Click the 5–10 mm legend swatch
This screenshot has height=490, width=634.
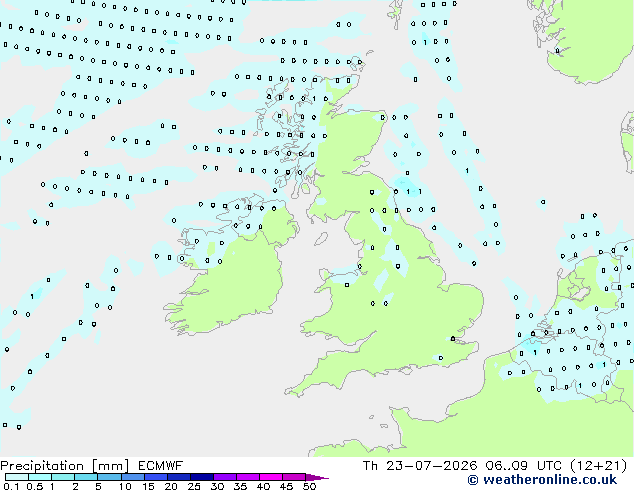[109, 477]
